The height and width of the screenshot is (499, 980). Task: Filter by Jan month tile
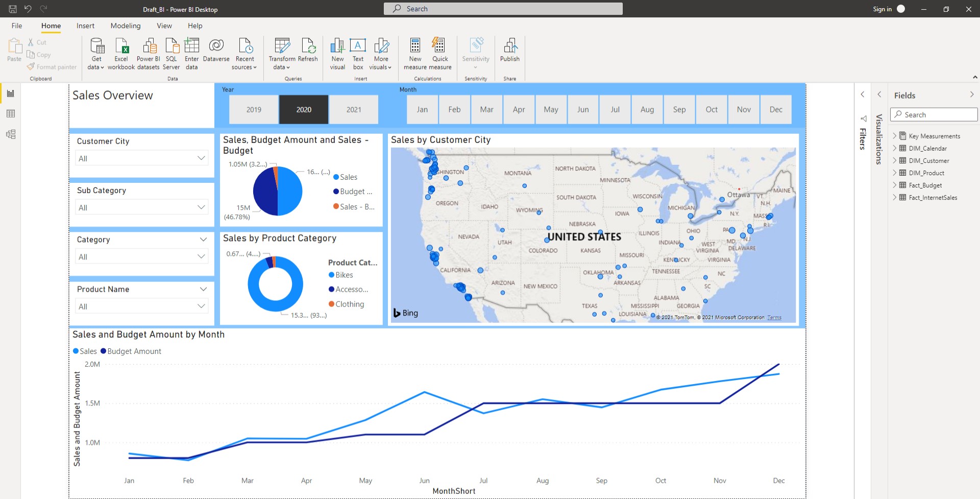point(422,109)
